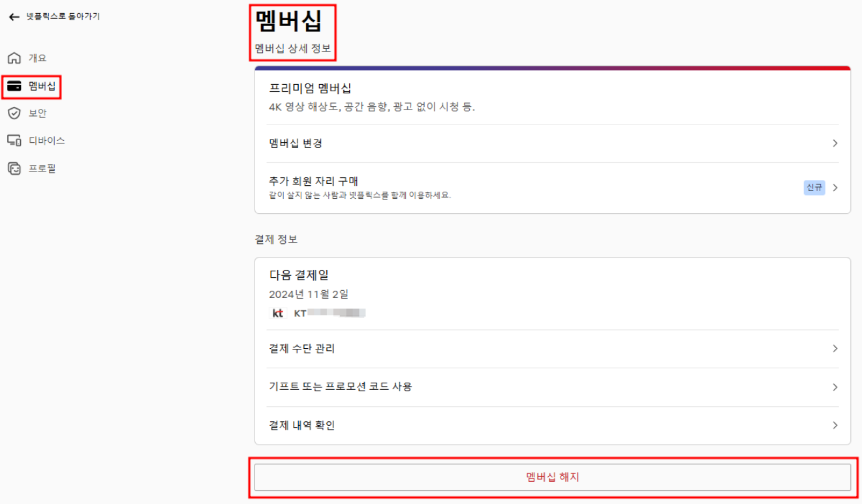Click the devices icon next to 디바이스
862x504 pixels.
[14, 141]
